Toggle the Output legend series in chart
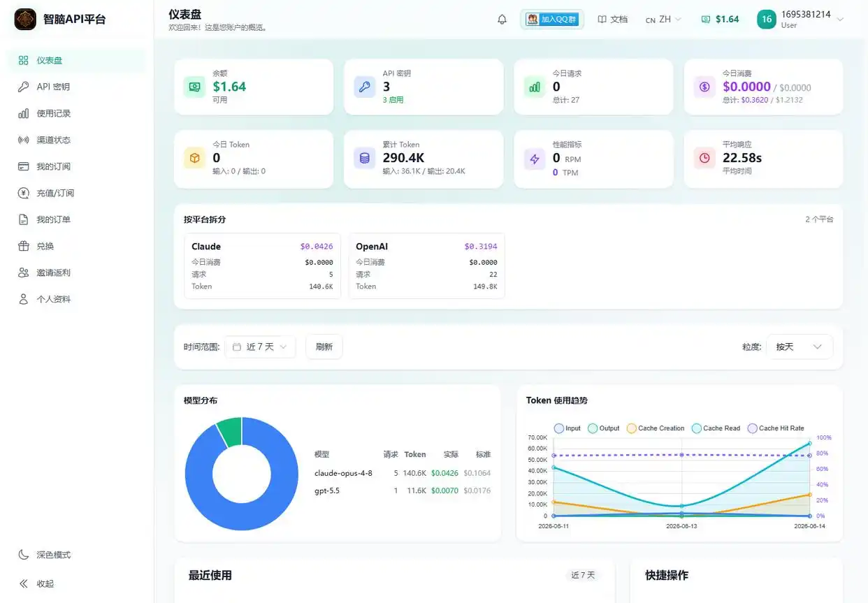Screen dimensions: 868x603 tap(604, 428)
